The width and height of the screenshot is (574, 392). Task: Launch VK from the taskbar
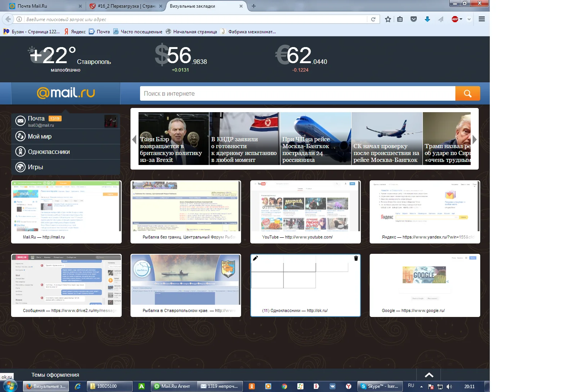332,386
